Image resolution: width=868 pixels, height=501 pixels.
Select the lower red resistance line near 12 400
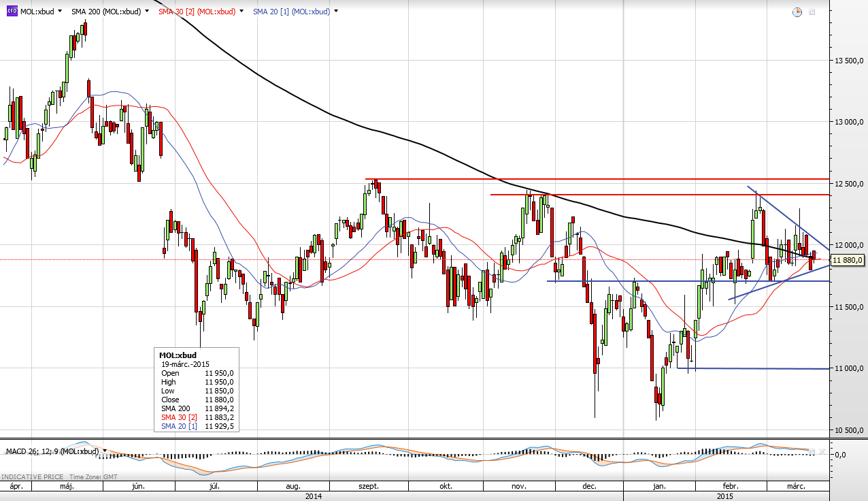coord(659,195)
